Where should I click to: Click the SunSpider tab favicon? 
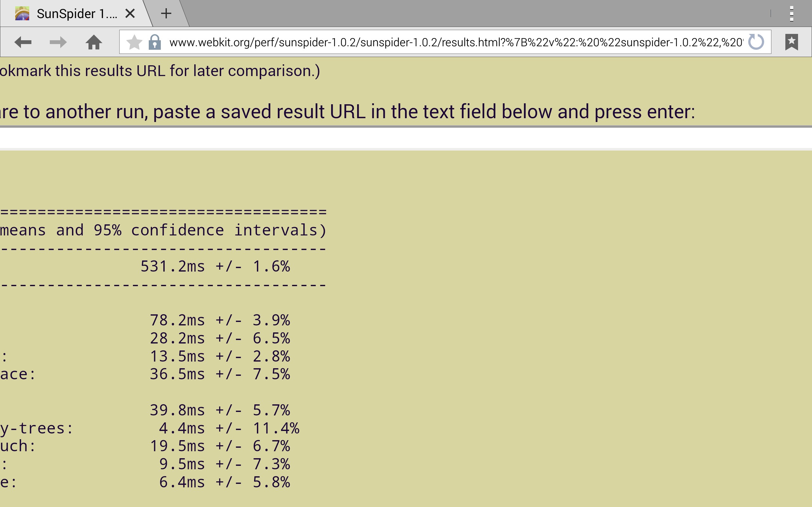22,14
